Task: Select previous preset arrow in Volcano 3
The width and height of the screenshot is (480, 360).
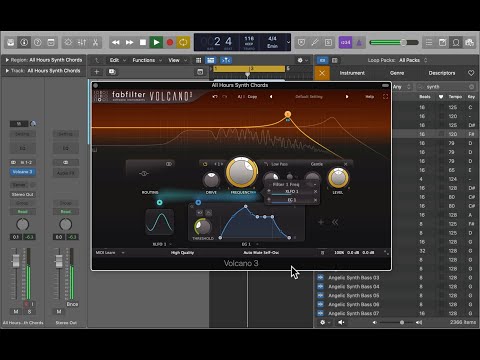Action: point(271,97)
